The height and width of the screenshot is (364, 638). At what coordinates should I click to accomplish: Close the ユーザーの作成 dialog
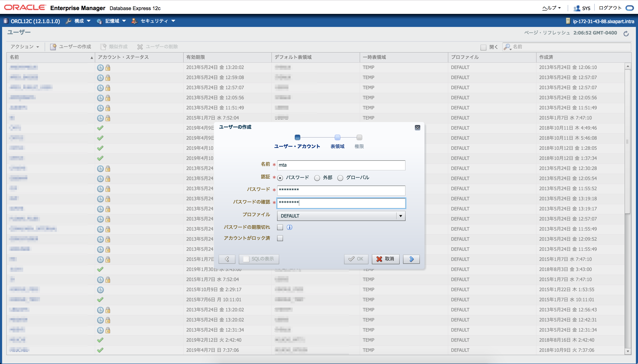(x=417, y=128)
